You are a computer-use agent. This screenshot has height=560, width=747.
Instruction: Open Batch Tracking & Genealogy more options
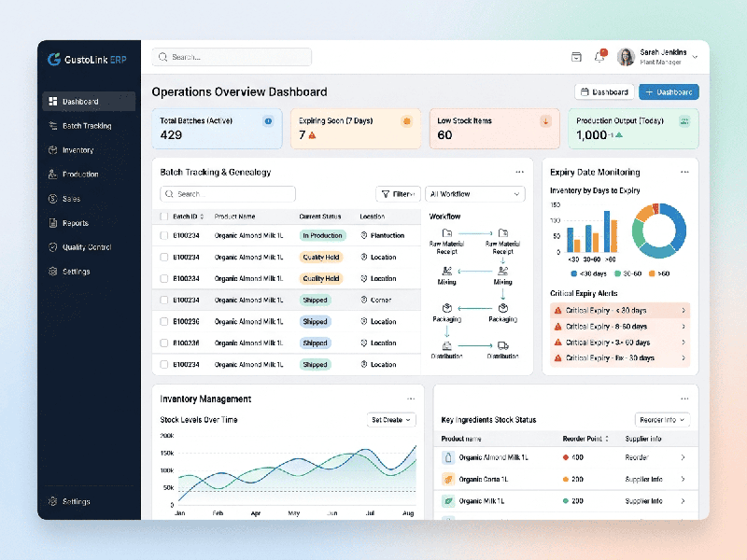click(x=519, y=172)
